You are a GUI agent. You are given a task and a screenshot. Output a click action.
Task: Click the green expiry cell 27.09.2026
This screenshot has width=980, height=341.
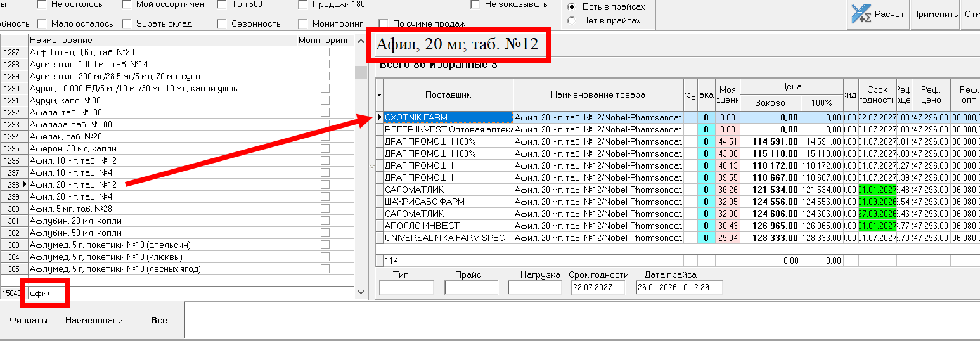[877, 214]
